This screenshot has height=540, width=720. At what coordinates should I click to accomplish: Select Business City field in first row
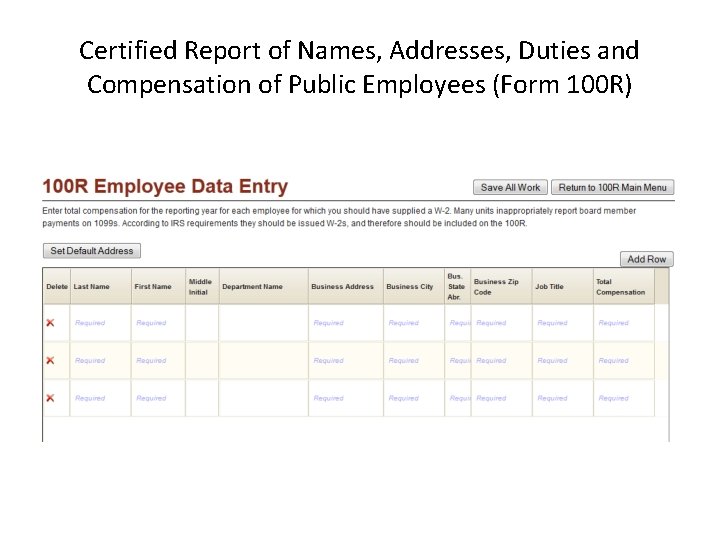(414, 323)
